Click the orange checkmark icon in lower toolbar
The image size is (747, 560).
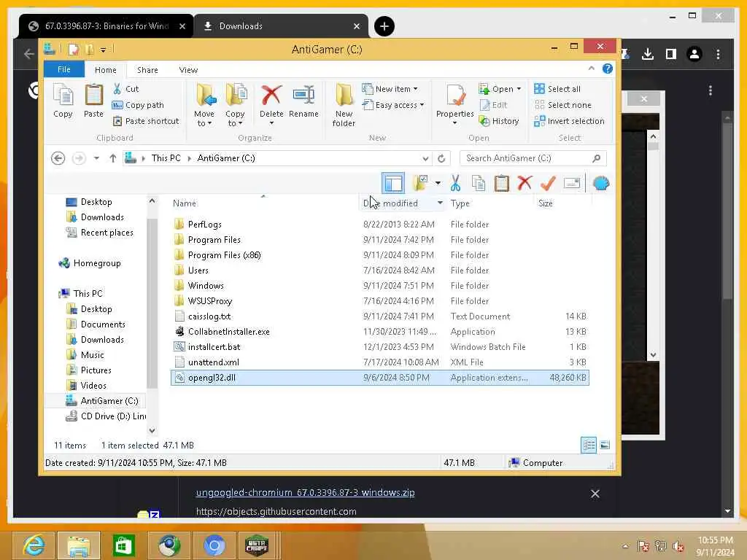548,183
